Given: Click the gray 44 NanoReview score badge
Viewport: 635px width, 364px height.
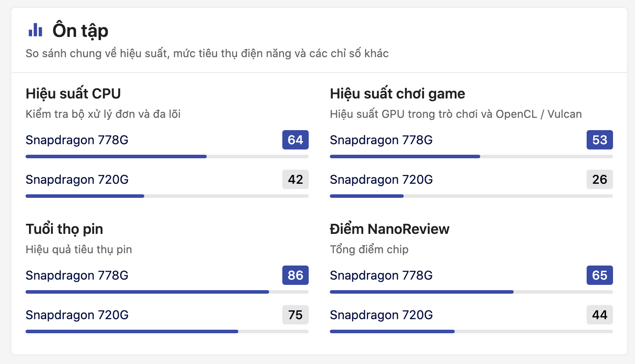Looking at the screenshot, I should tap(599, 315).
